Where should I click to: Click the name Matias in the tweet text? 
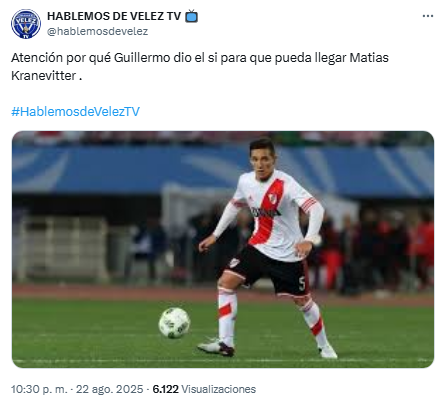pos(369,58)
